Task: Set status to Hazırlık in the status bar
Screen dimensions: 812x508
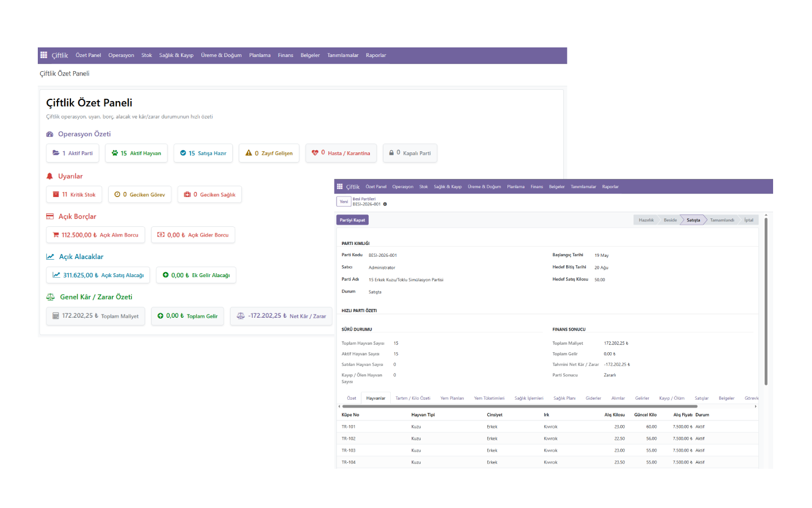Action: click(646, 220)
